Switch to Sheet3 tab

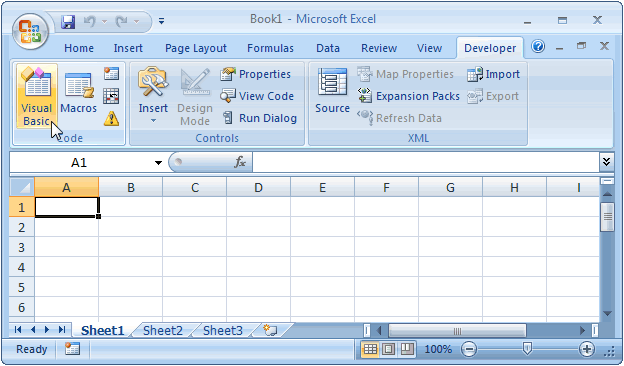(x=223, y=330)
